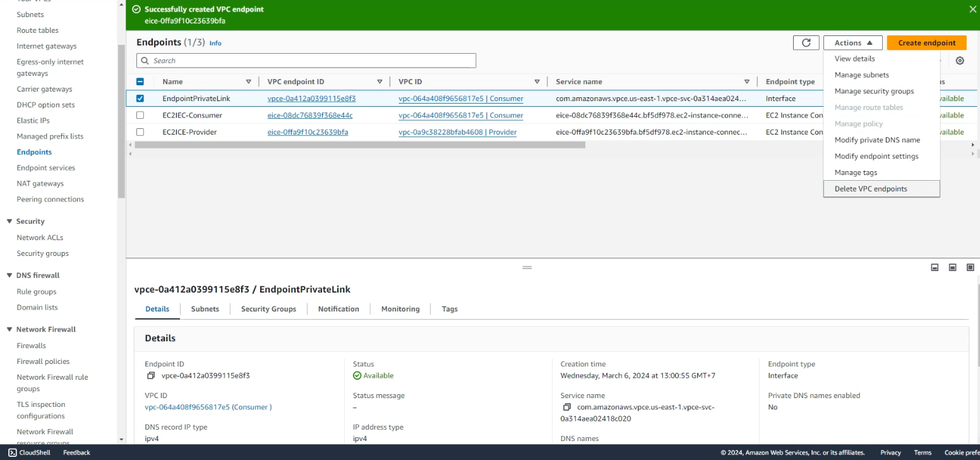The image size is (980, 460).
Task: Collapse the Security section in sidebar
Action: 9,222
